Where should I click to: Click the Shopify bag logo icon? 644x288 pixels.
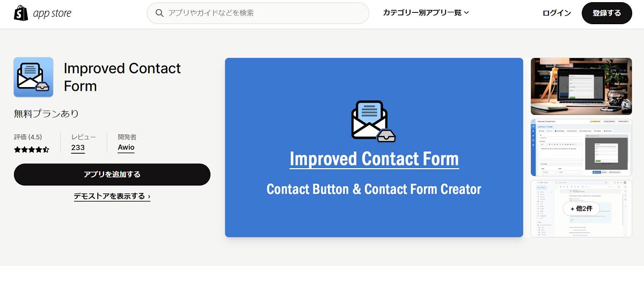coord(21,13)
